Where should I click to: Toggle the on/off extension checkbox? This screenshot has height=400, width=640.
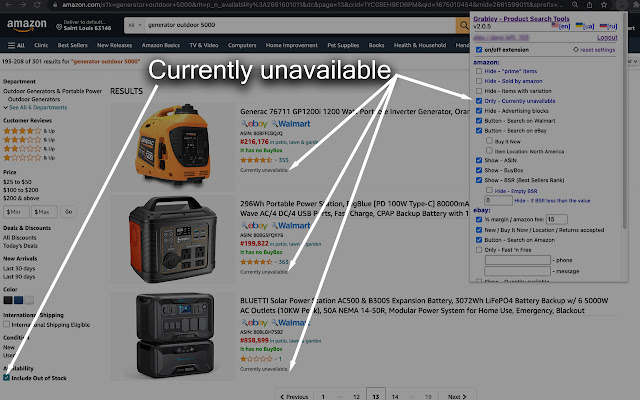point(479,50)
